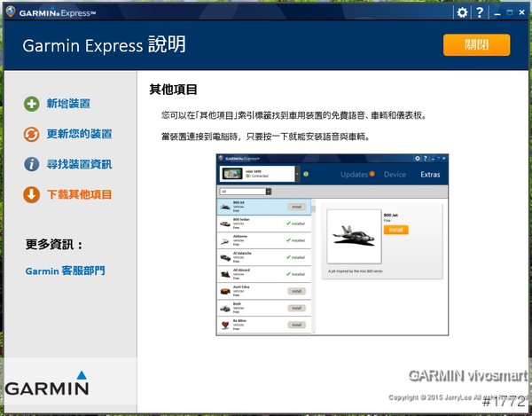Viewport: 532px width, 416px height.
Task: Open the 更新您的裝置 help topic
Action: tap(80, 134)
